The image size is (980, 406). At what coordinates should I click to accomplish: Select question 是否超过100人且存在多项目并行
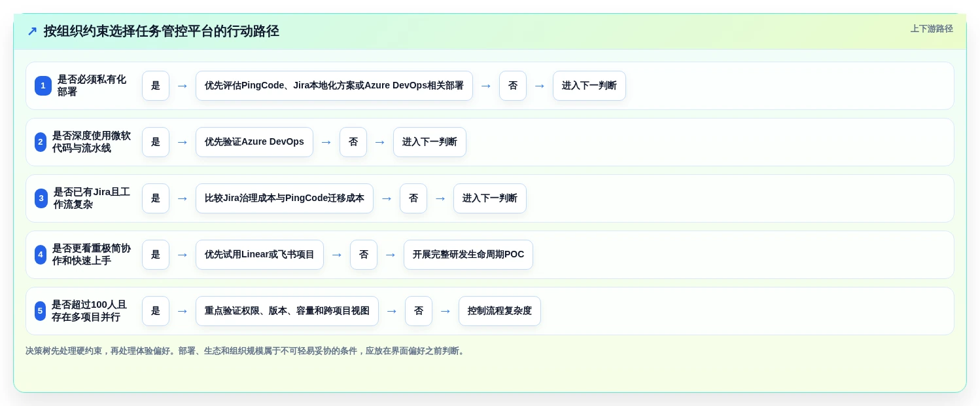point(89,311)
